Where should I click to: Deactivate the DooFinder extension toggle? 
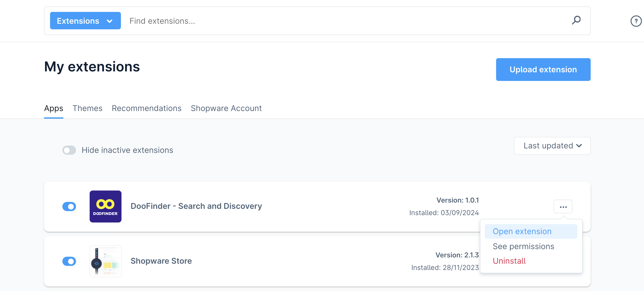[x=69, y=206]
